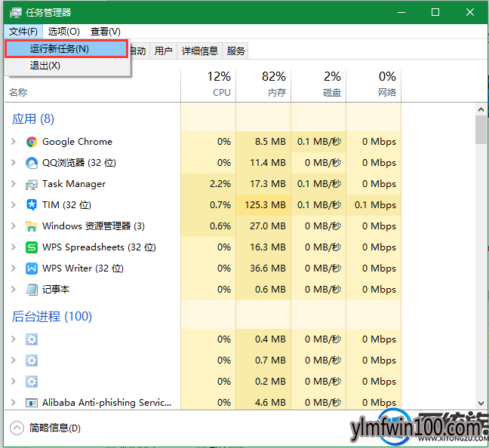Viewport: 489px width, 448px height.
Task: Sort by the 内存 column header
Action: point(263,84)
